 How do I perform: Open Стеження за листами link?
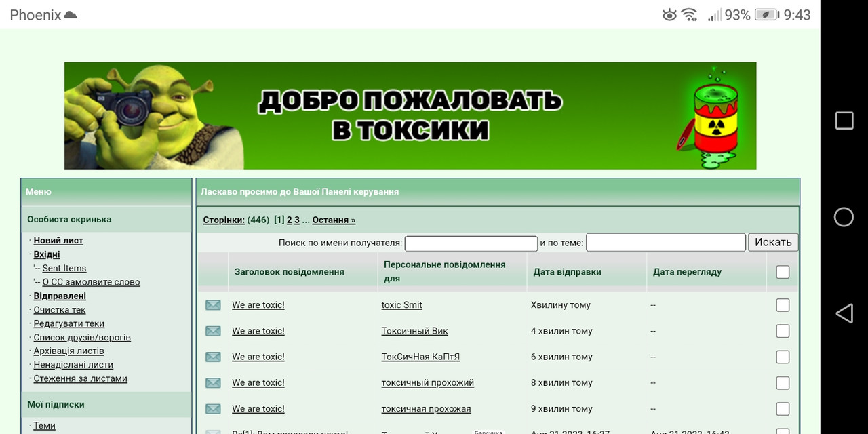click(x=81, y=379)
